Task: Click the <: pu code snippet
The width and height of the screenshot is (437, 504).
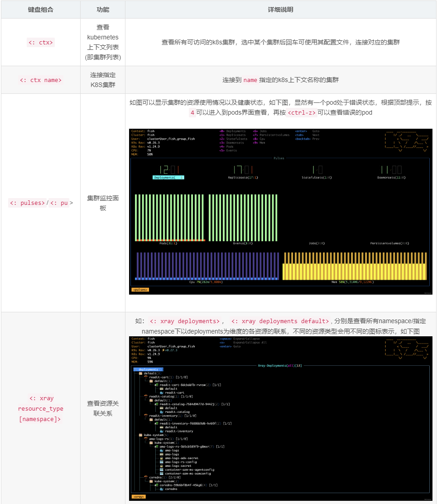Action: [x=59, y=203]
